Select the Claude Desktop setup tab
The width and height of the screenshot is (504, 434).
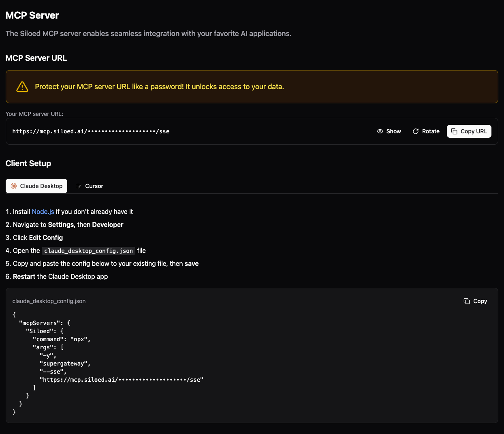tap(36, 186)
